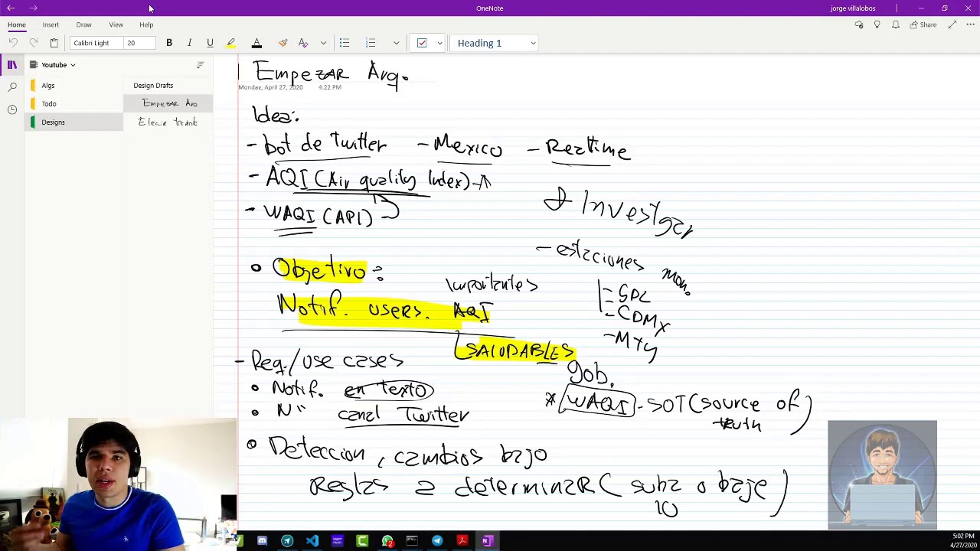Open the page sort options

(x=200, y=65)
